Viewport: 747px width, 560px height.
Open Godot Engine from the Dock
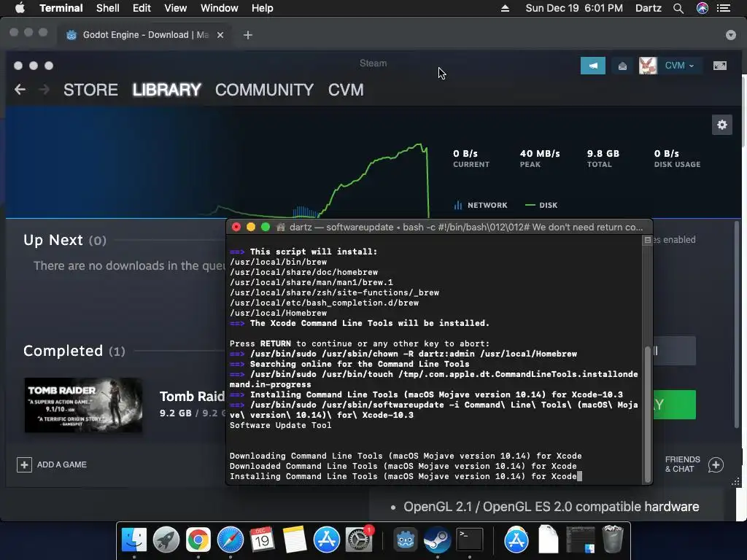(405, 540)
